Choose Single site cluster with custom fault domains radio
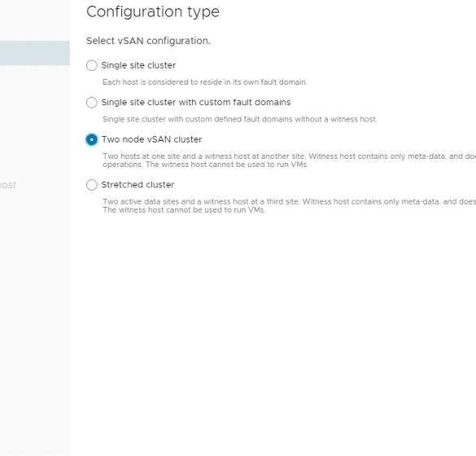 pos(92,103)
